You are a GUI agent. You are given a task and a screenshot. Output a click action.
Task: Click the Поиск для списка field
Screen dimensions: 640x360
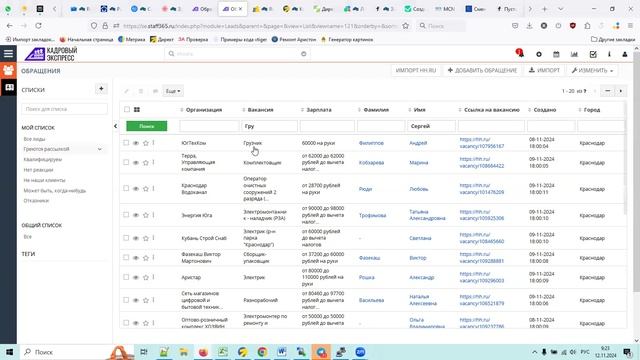(x=64, y=109)
